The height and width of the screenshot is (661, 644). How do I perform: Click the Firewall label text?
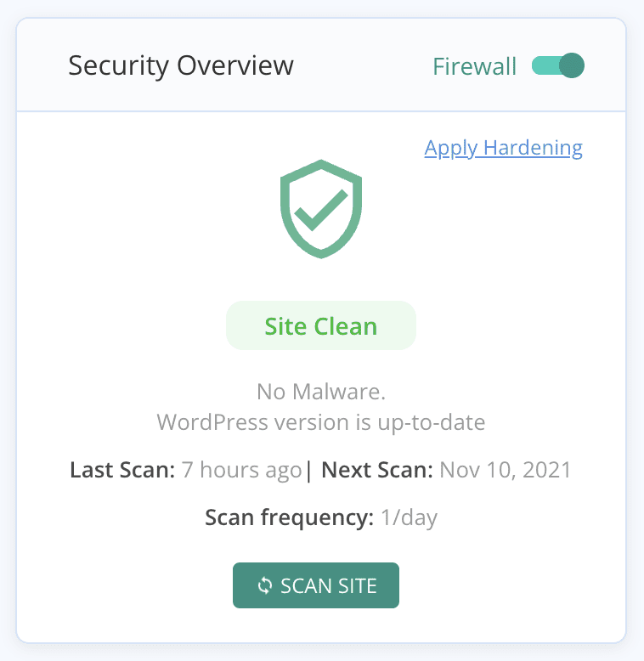point(474,67)
